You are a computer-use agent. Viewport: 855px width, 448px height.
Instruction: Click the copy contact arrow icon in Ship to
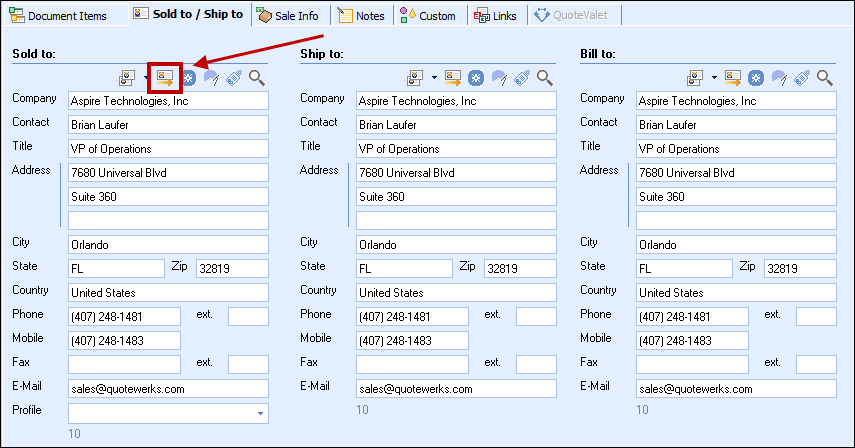(x=454, y=77)
